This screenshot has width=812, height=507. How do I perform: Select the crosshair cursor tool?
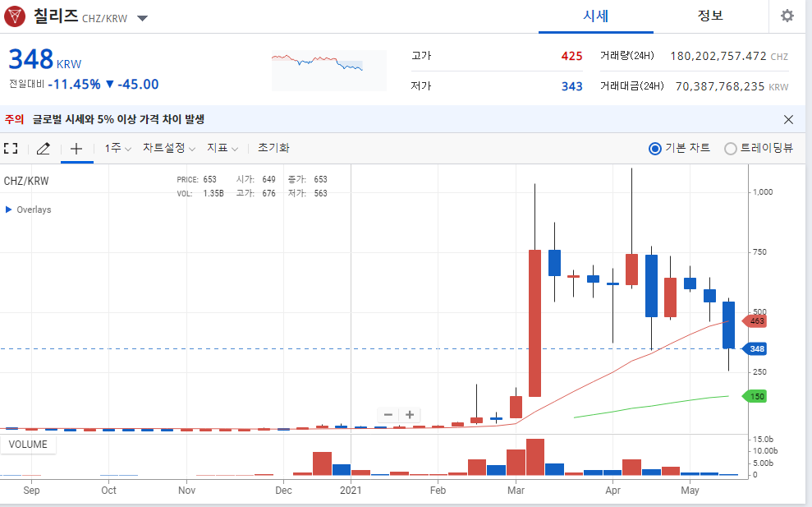(x=76, y=149)
